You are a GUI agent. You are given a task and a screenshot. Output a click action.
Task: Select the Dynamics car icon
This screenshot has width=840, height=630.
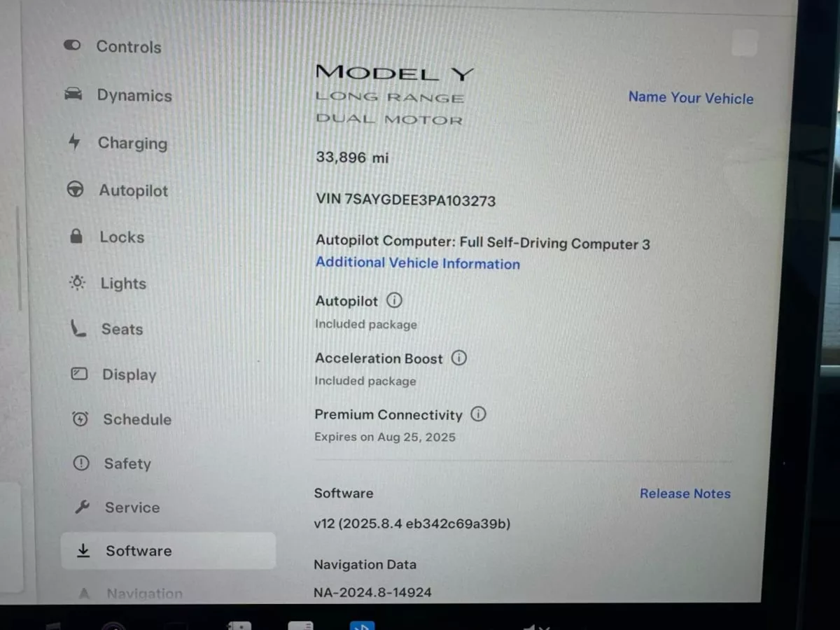coord(73,94)
